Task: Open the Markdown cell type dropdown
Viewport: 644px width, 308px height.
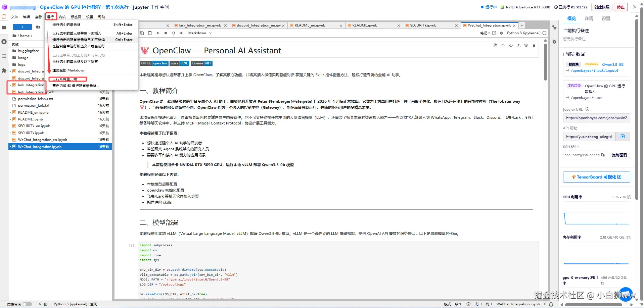Action: point(200,33)
